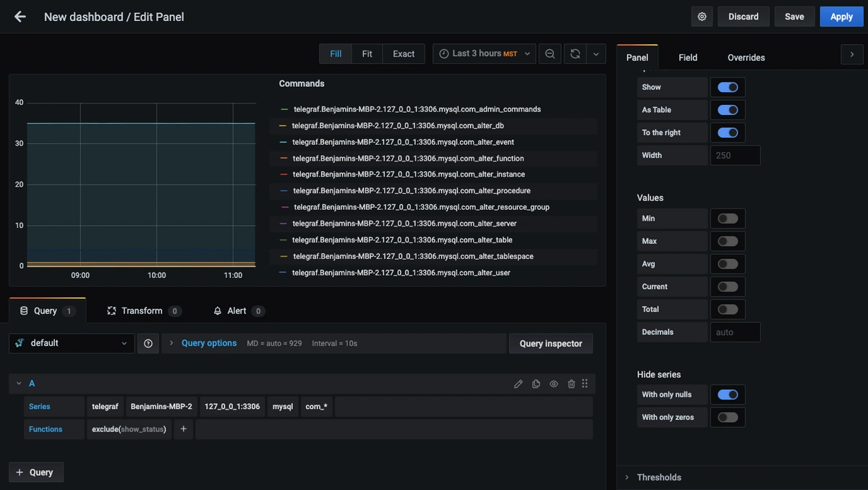Select the 127_0_0_1:3306 series segment

tap(232, 407)
